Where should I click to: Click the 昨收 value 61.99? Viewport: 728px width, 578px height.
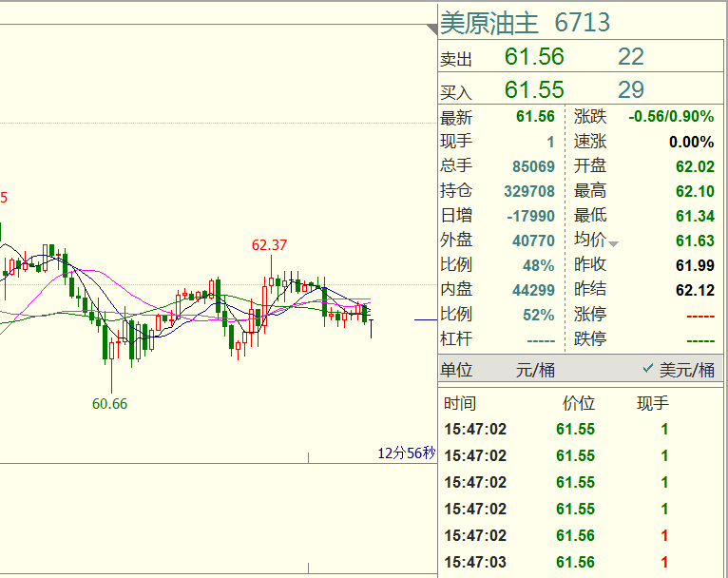[695, 265]
